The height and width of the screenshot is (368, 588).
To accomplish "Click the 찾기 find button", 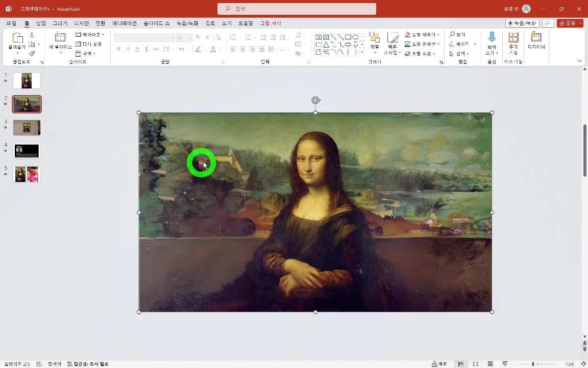I will (457, 35).
